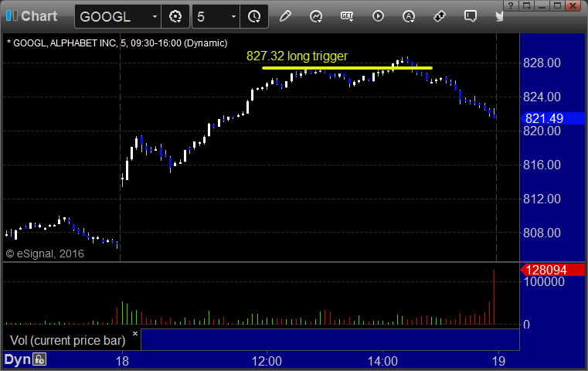This screenshot has height=371, width=588.
Task: Open the chart studies icon menu
Action: point(316,16)
